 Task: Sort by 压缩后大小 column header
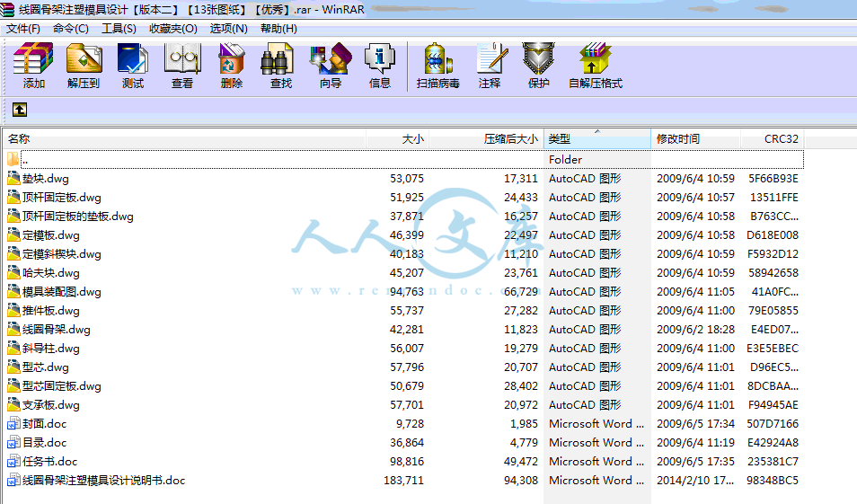tap(486, 139)
